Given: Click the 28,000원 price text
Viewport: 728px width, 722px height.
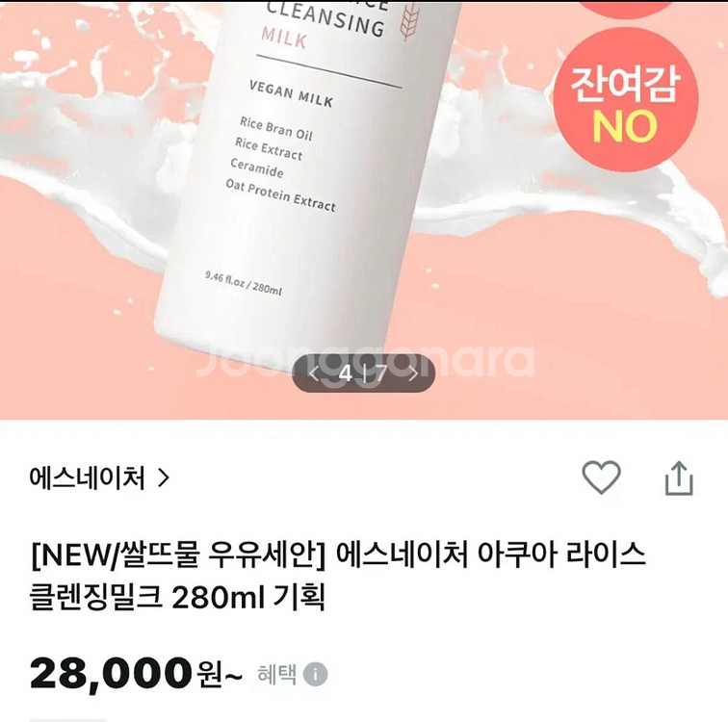Looking at the screenshot, I should pos(136,673).
